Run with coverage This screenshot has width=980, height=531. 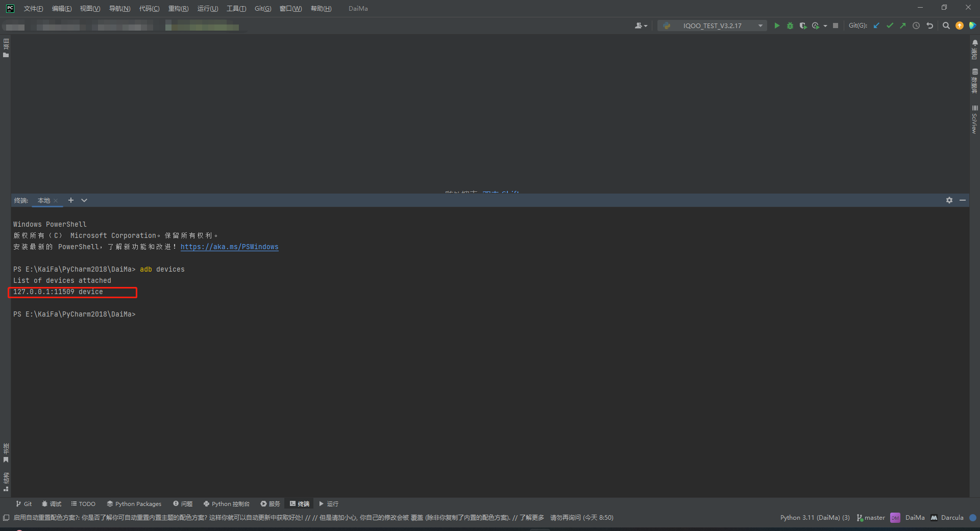coord(803,26)
